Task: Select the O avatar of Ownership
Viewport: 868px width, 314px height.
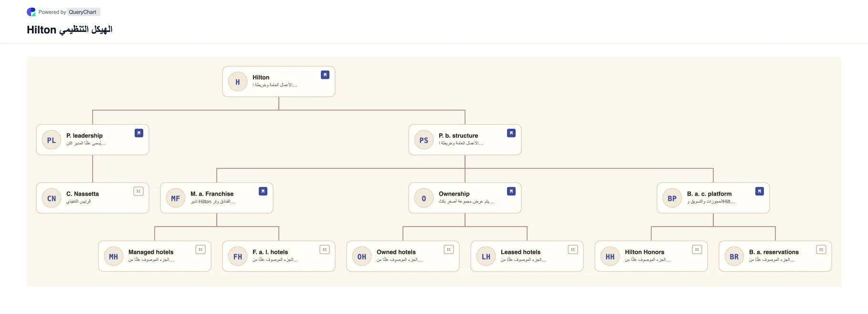Action: tap(424, 199)
